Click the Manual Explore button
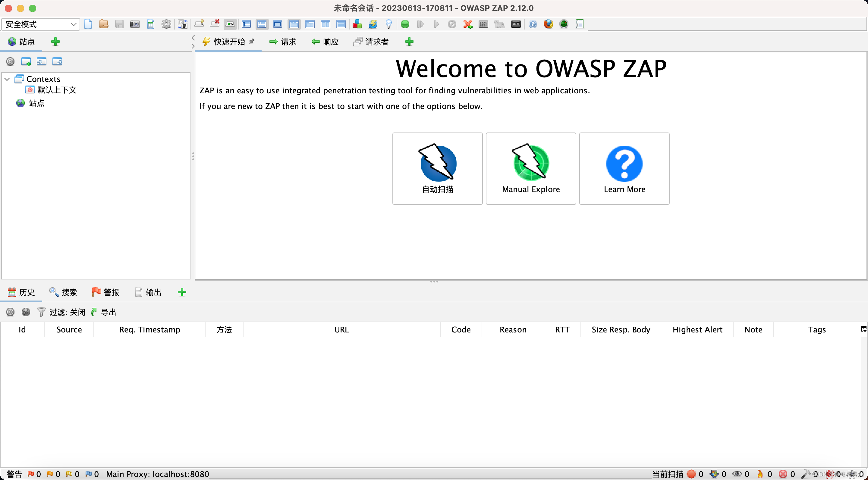This screenshot has height=480, width=868. pyautogui.click(x=531, y=168)
